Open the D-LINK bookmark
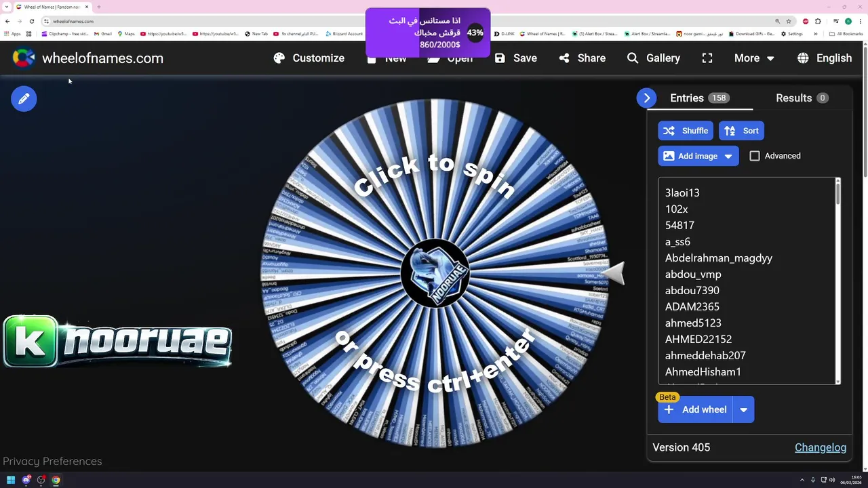868x488 pixels. (505, 34)
